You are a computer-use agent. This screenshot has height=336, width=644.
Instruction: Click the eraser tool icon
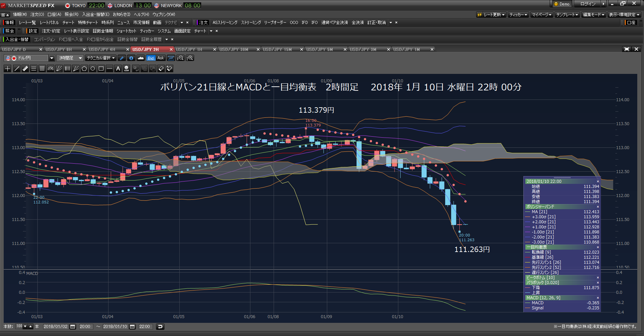161,68
